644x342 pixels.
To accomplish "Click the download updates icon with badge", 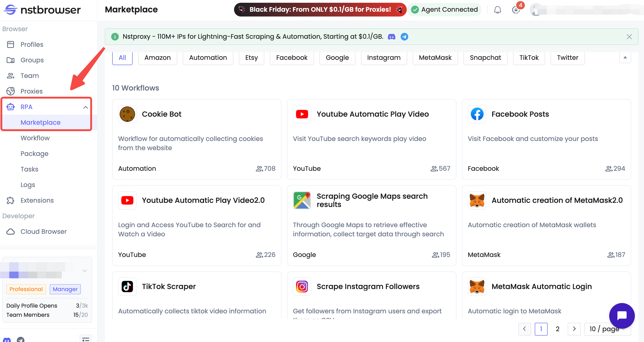I will point(516,10).
